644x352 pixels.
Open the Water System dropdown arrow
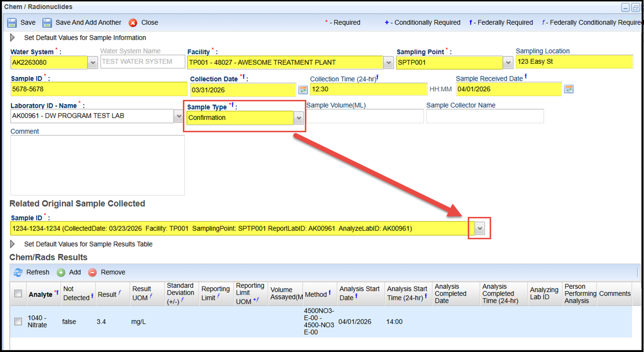point(93,63)
